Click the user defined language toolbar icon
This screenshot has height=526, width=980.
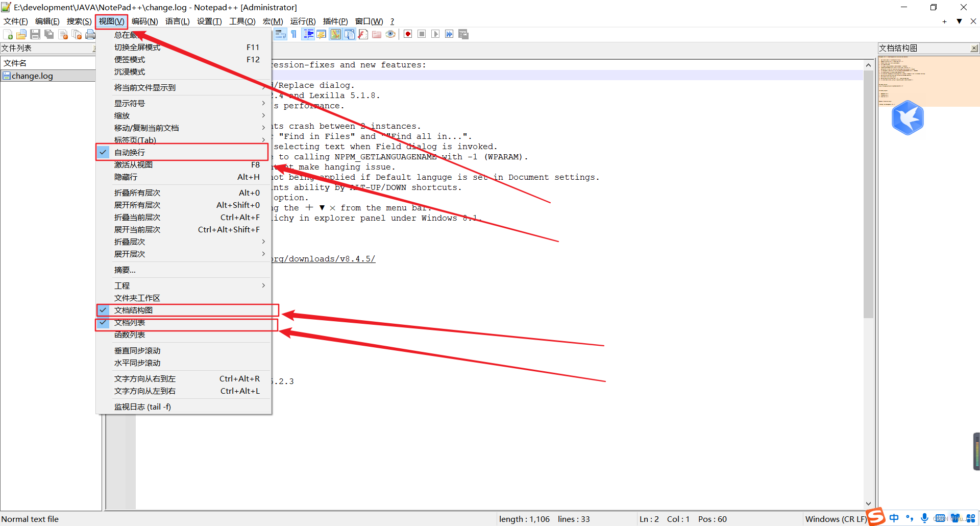coord(322,34)
